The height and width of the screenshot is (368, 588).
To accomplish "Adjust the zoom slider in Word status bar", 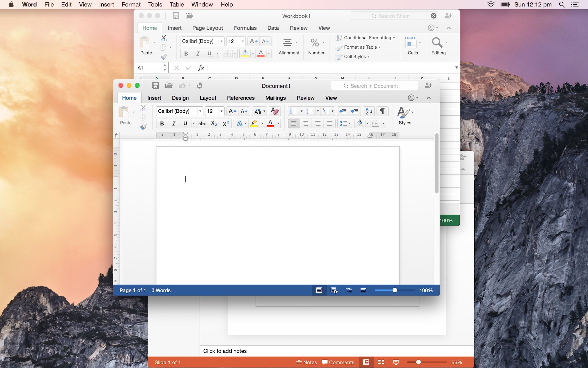I will tap(394, 290).
